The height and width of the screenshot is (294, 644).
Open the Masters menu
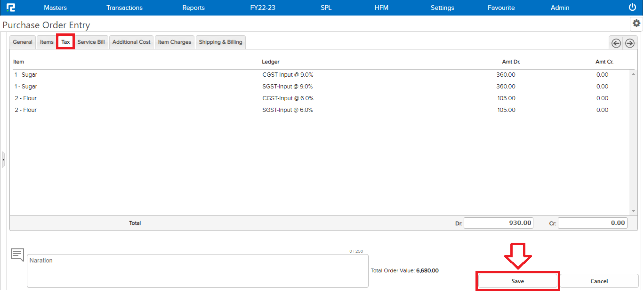click(x=55, y=8)
